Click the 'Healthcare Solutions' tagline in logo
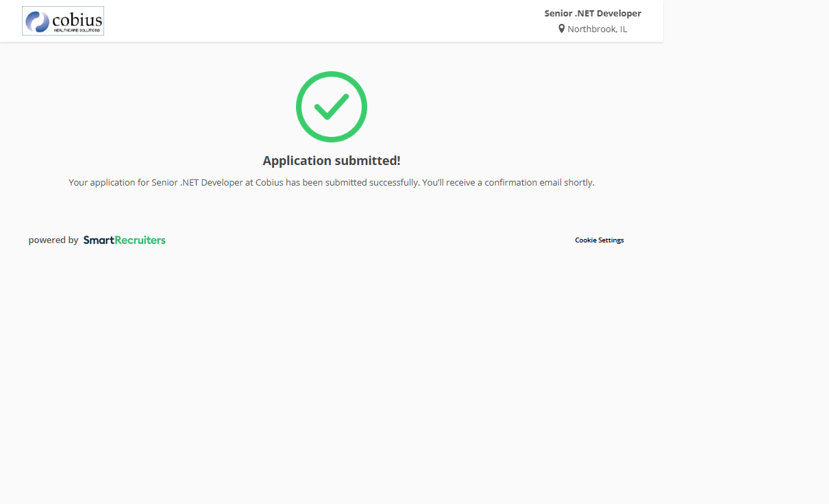Screen dimensions: 829x504 77,30
